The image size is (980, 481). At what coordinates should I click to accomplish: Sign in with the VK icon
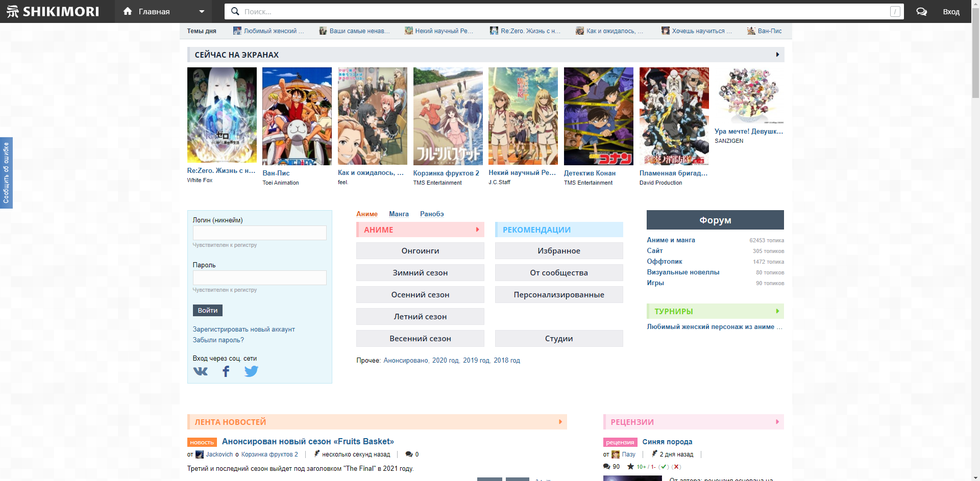201,371
